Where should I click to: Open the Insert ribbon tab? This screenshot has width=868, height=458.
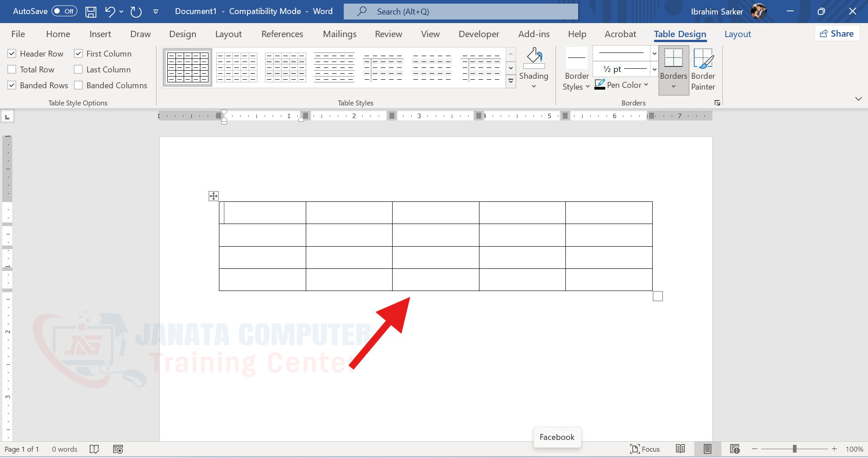coord(100,34)
